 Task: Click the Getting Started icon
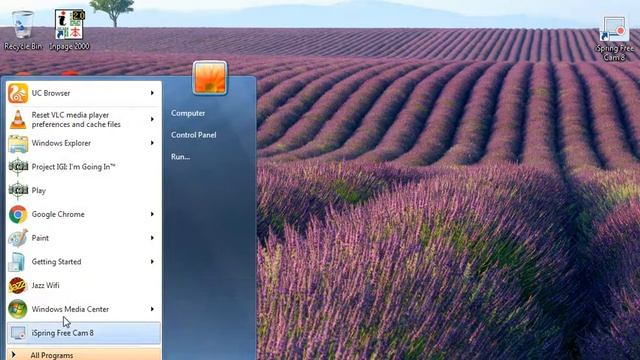click(x=18, y=262)
